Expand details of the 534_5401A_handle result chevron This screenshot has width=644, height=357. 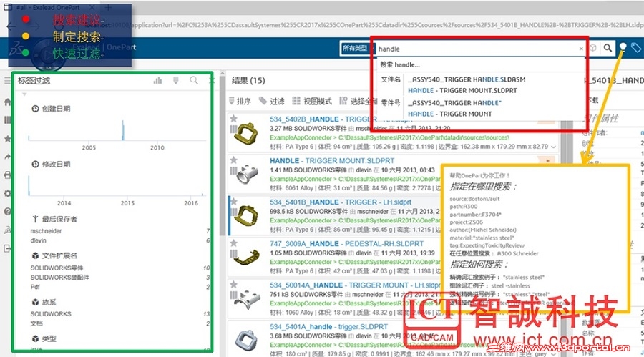(554, 353)
